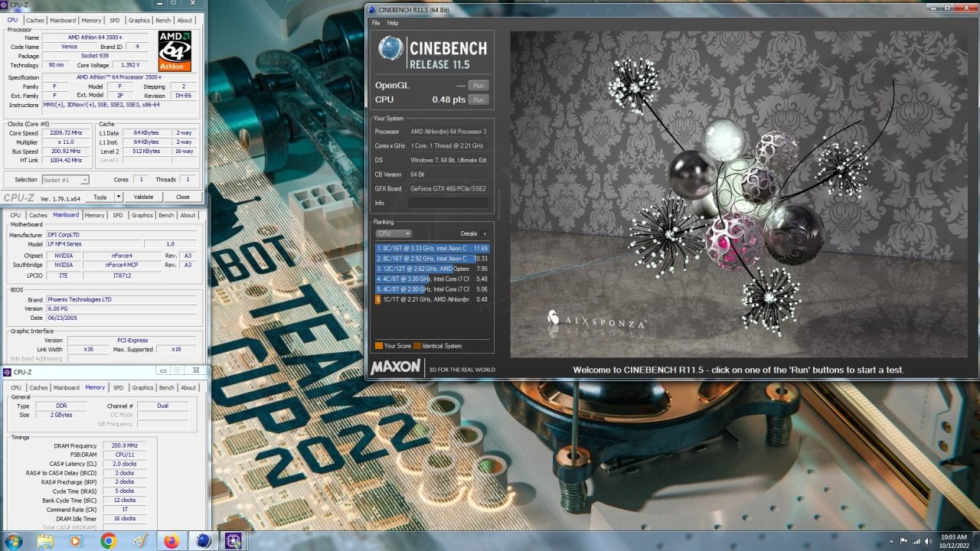This screenshot has height=551, width=980.
Task: Click the Cinebench Info text field
Action: pyautogui.click(x=448, y=203)
